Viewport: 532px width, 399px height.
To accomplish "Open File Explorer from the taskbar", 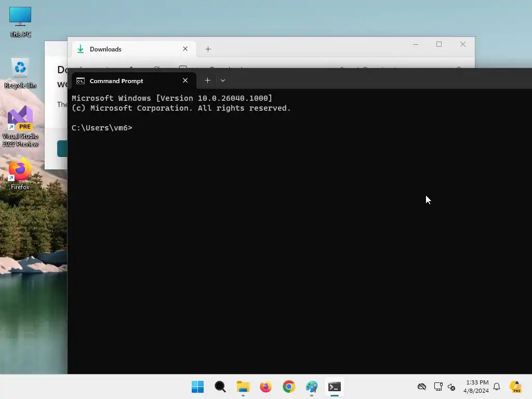I will pos(243,387).
